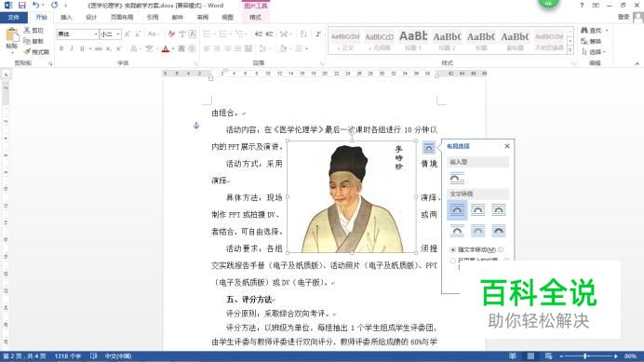Expand the Styles gallery
Viewport: 644px width, 362px height.
pos(570,49)
